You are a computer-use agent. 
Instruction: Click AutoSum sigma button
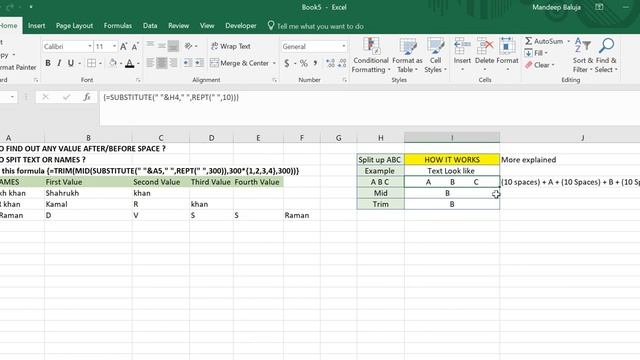pos(544,41)
